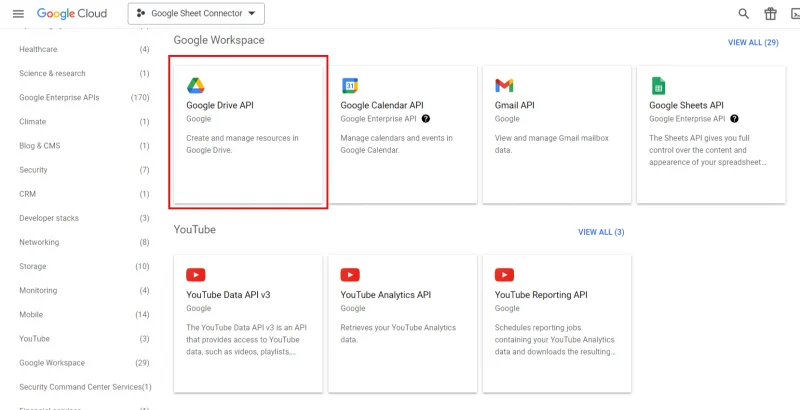This screenshot has height=410, width=800.
Task: Click 'The Sheets API gives you full control' text
Action: point(708,150)
